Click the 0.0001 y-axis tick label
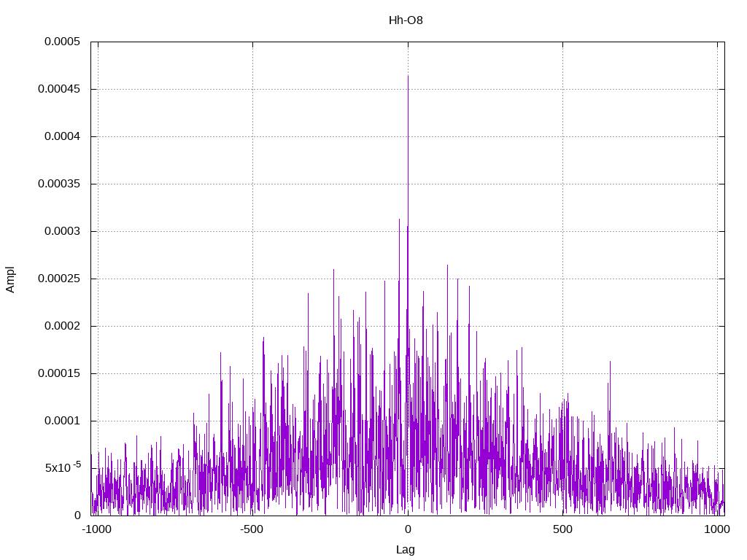This screenshot has width=747, height=560. pyautogui.click(x=63, y=421)
